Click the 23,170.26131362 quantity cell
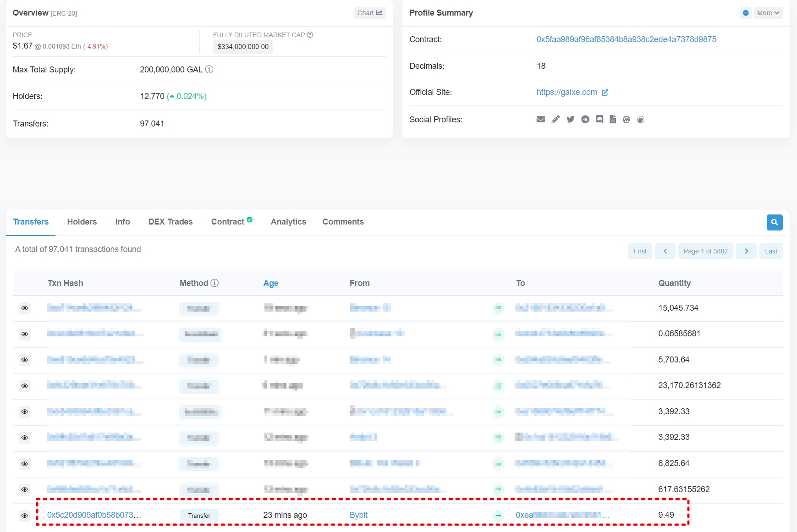This screenshot has width=797, height=532. [689, 385]
